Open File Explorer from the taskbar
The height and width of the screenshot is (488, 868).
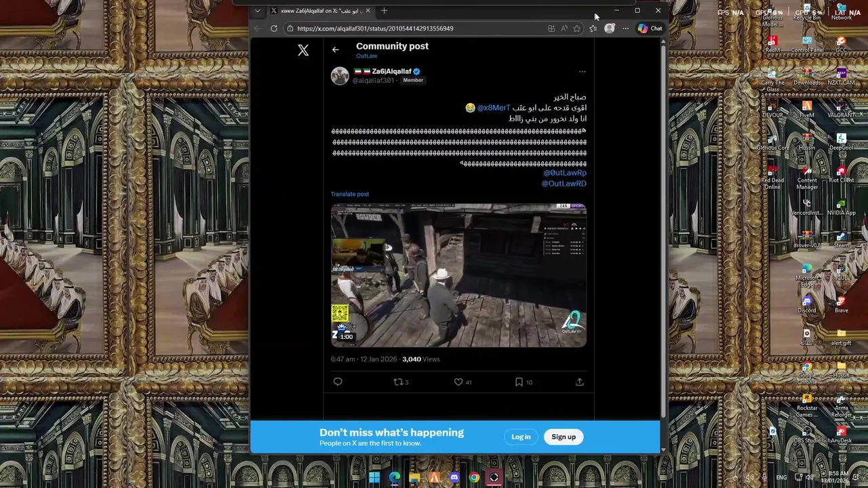[414, 477]
